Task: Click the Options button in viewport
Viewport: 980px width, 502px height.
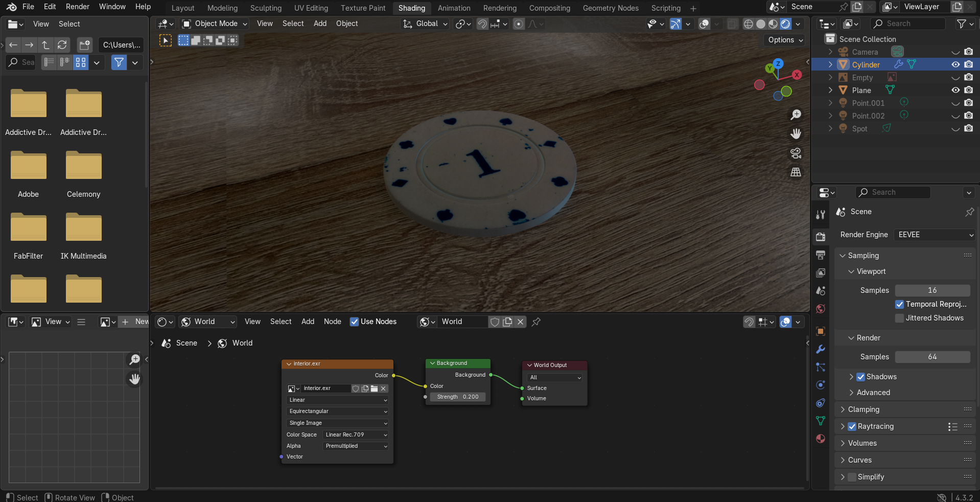Action: coord(785,40)
